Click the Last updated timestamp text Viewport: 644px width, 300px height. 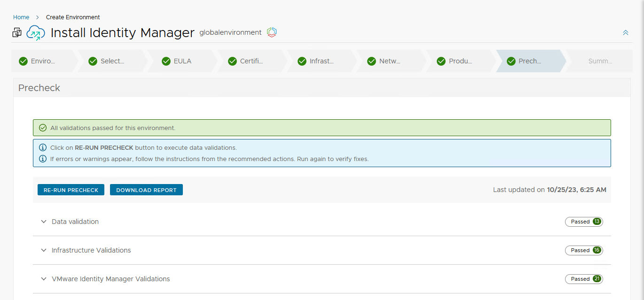coord(550,190)
